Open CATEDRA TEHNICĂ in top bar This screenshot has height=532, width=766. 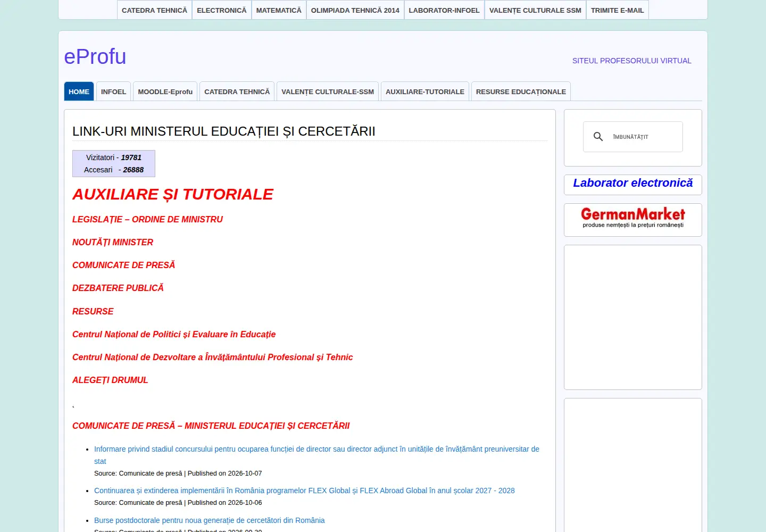[x=154, y=10]
